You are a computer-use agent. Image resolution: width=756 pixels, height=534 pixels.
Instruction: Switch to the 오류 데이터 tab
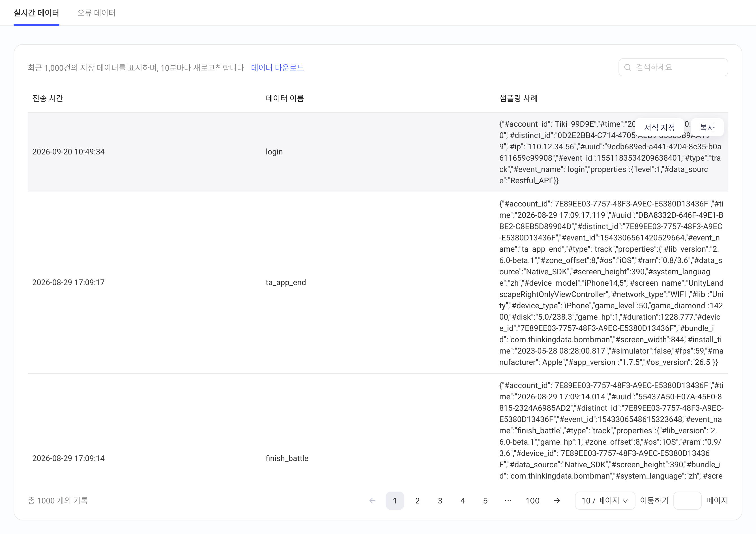[96, 13]
